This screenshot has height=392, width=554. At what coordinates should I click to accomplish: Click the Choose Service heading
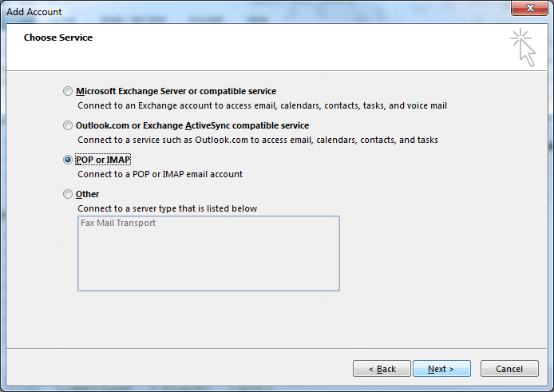[x=58, y=38]
